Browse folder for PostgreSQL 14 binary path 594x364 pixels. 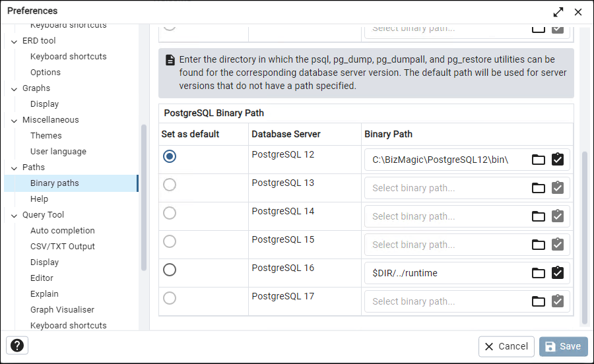point(539,216)
